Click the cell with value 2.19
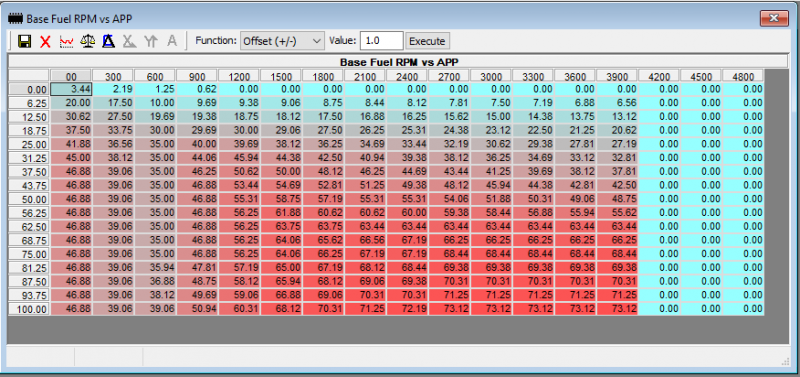The width and height of the screenshot is (800, 377). [113, 89]
